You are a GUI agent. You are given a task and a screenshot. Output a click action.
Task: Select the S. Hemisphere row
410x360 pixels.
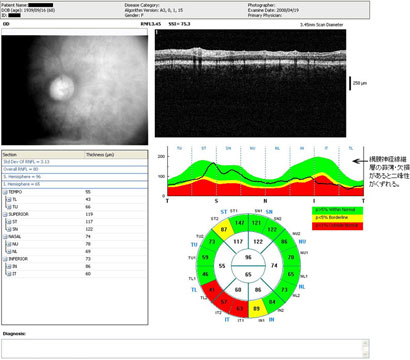pos(75,177)
